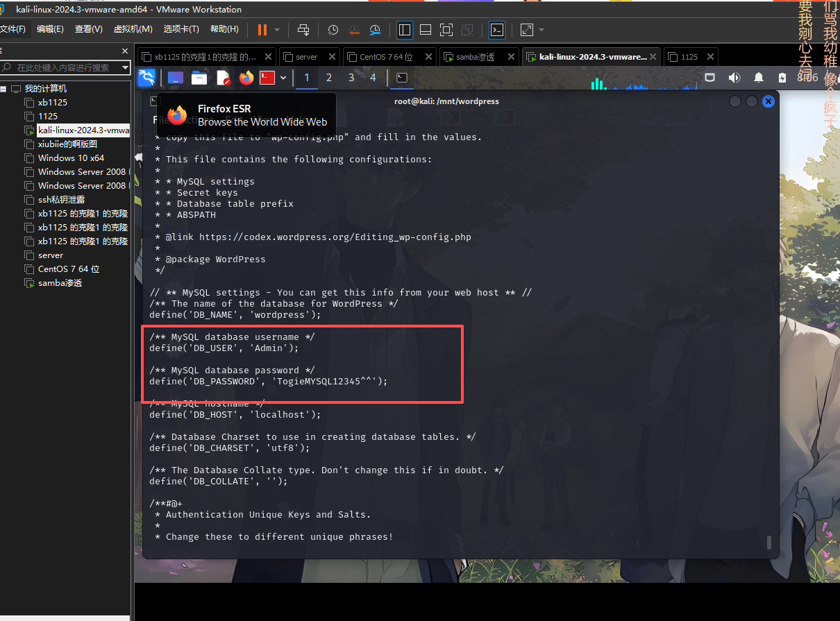Click the send Ctrl+Alt+Del toolbar icon

303,30
